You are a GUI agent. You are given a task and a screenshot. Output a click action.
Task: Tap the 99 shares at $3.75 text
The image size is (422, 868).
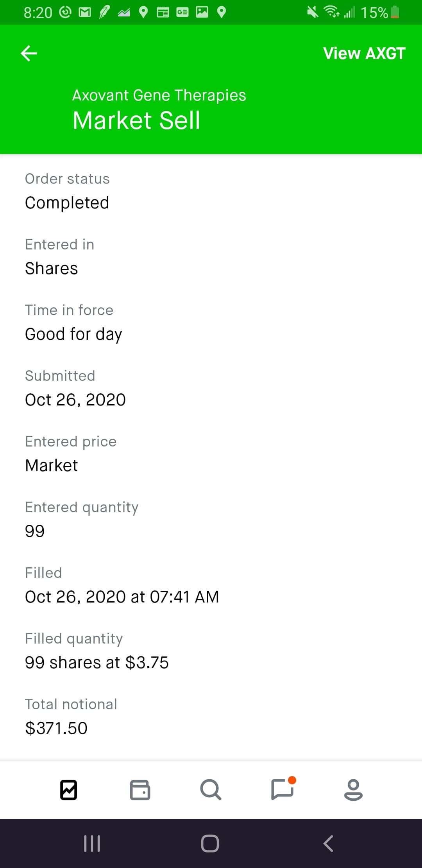(x=97, y=662)
